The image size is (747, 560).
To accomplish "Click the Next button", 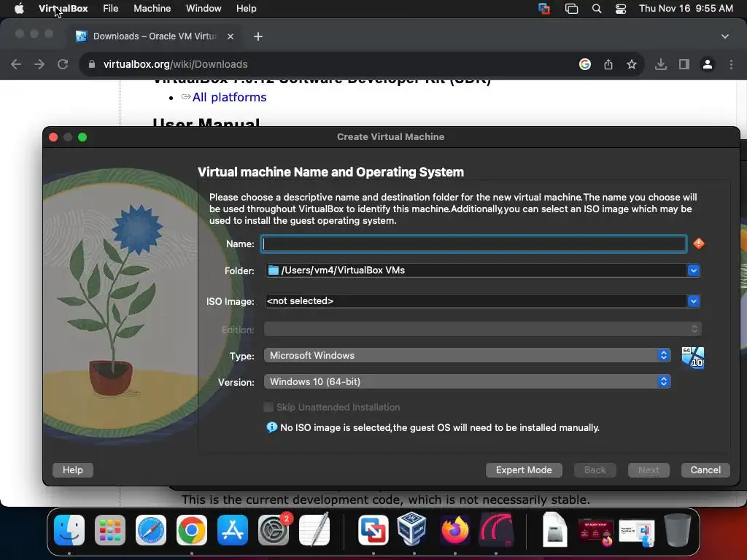I will coord(649,470).
